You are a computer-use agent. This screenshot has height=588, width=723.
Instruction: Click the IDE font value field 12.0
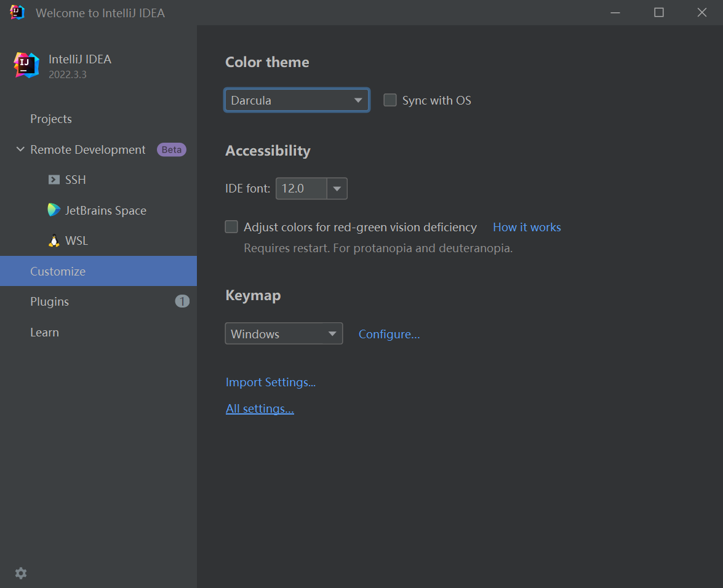pos(302,188)
